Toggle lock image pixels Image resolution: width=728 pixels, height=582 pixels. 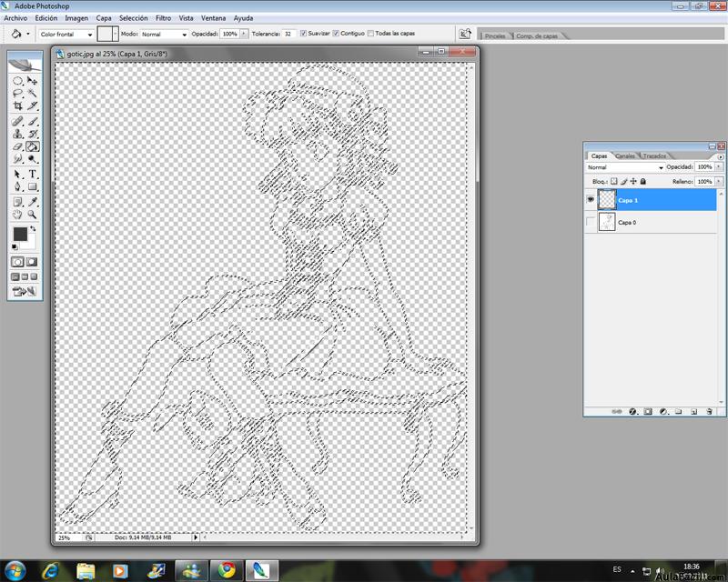point(623,182)
